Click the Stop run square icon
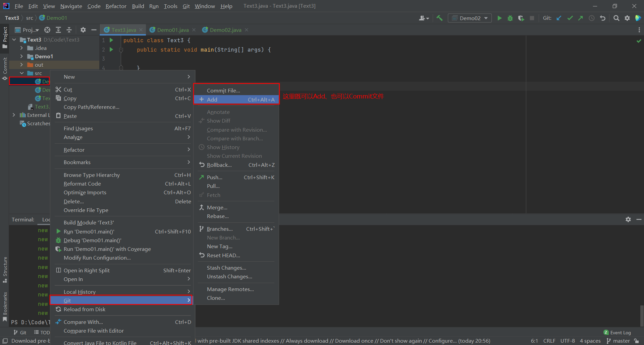This screenshot has width=644, height=345. click(x=532, y=18)
